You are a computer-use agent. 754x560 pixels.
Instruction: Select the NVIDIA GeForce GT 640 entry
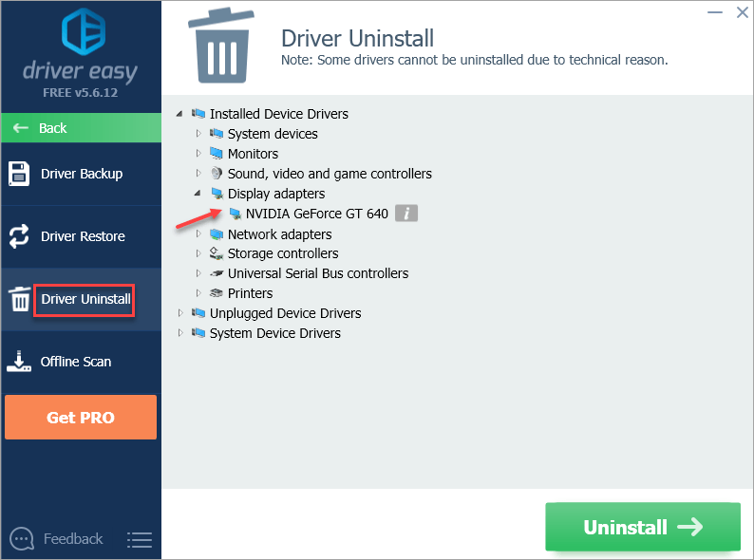pyautogui.click(x=317, y=214)
